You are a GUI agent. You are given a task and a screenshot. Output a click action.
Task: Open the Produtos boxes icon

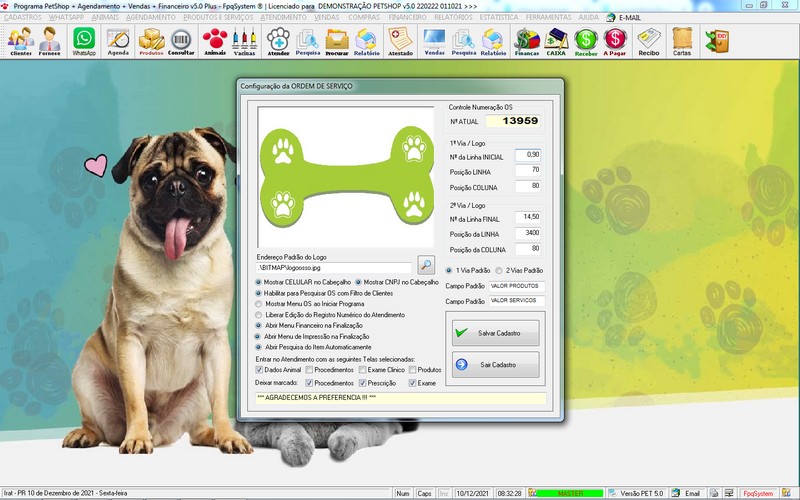151,41
